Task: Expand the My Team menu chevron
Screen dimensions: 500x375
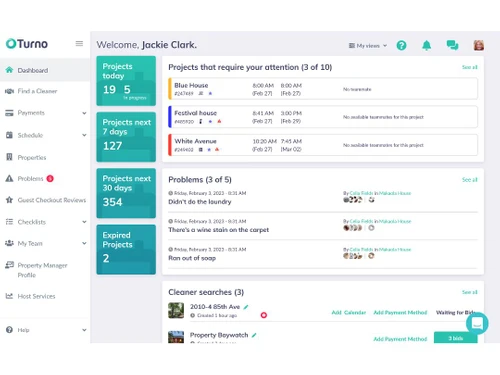Action: pos(84,243)
